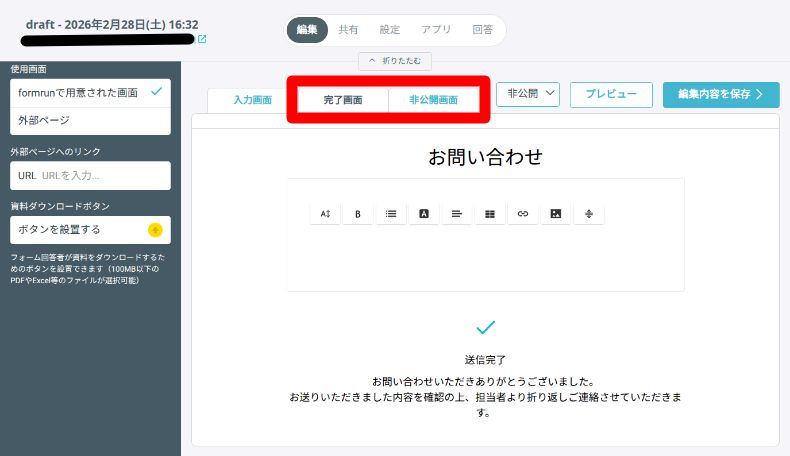
Task: Open the 設定 tab
Action: (390, 30)
